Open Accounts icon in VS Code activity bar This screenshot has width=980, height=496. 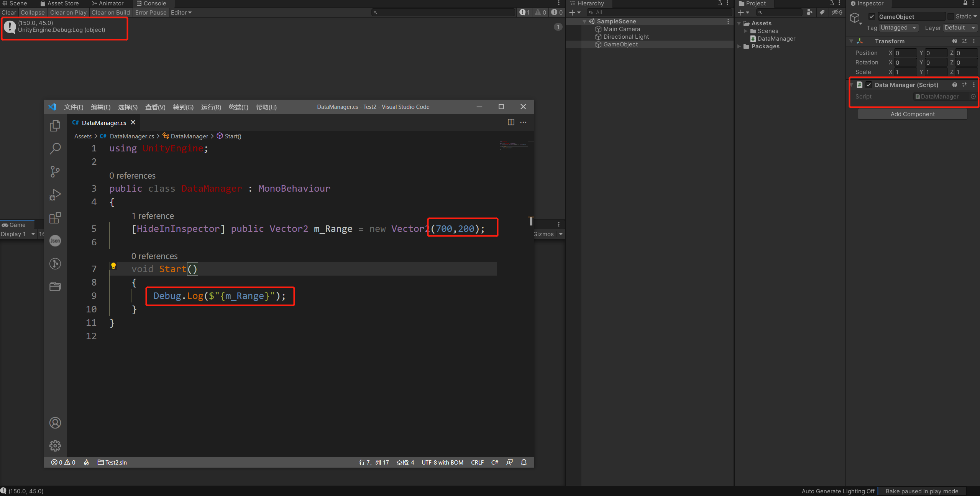[x=55, y=423]
